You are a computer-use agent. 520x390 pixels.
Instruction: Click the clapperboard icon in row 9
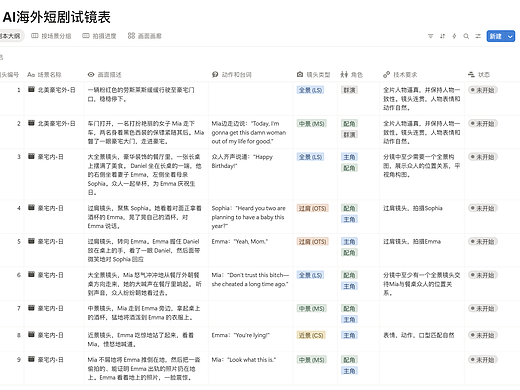(31, 359)
